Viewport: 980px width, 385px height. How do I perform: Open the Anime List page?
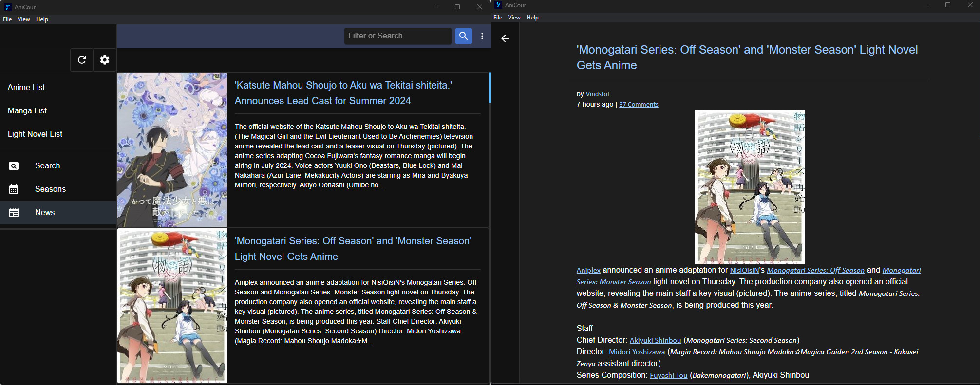(x=26, y=87)
